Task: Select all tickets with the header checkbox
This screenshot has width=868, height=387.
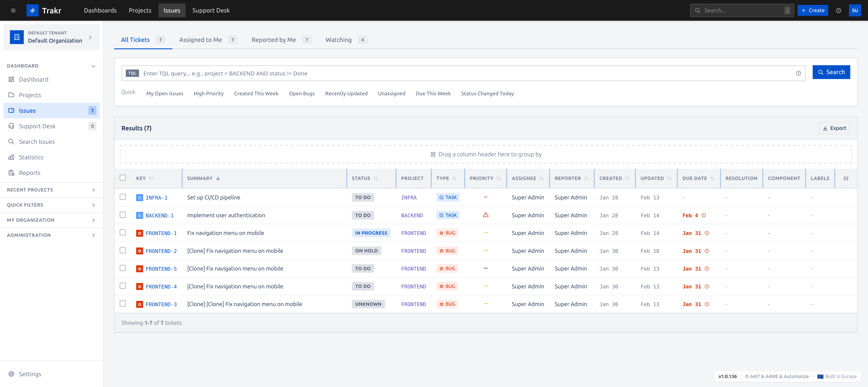Action: pos(123,178)
